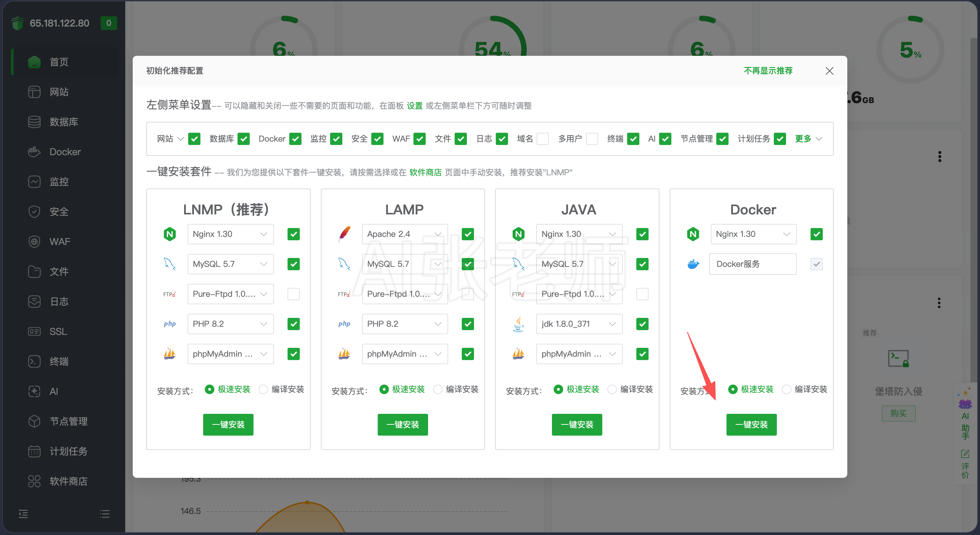Collapse the sidebar using bottom-left icon
The image size is (980, 535).
(23, 514)
